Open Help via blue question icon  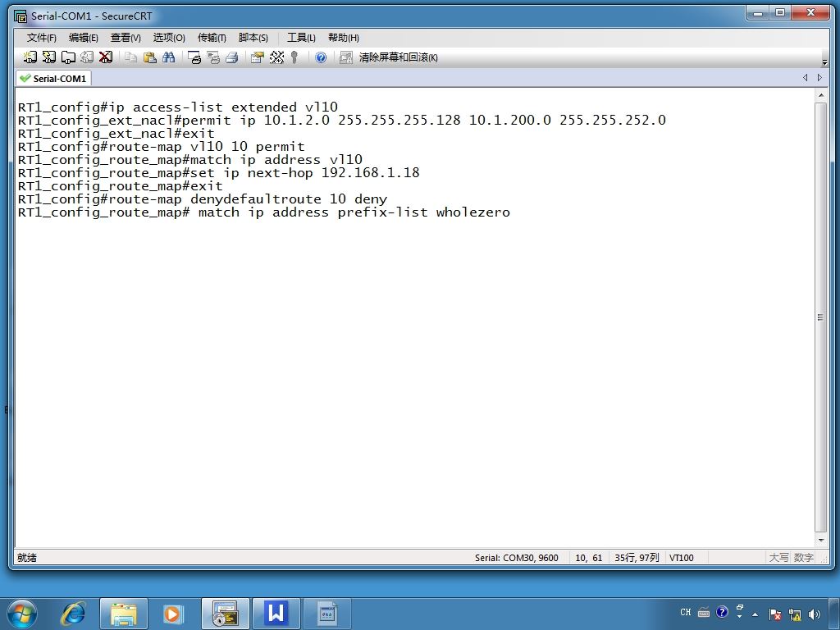321,57
